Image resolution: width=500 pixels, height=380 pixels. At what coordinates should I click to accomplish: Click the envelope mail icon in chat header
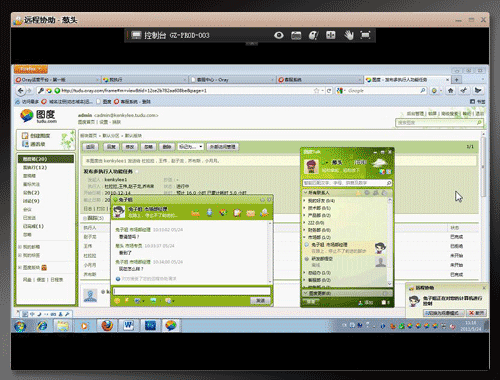tap(251, 213)
